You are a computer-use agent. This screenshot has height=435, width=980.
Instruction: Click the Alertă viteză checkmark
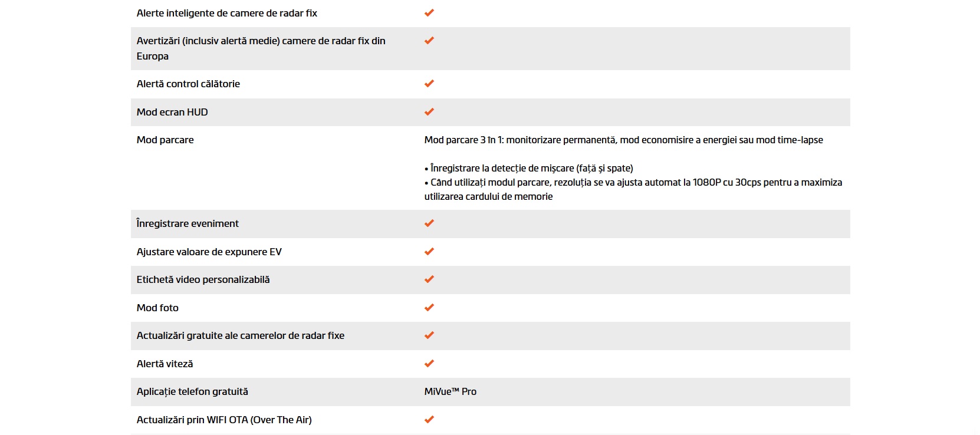tap(429, 364)
